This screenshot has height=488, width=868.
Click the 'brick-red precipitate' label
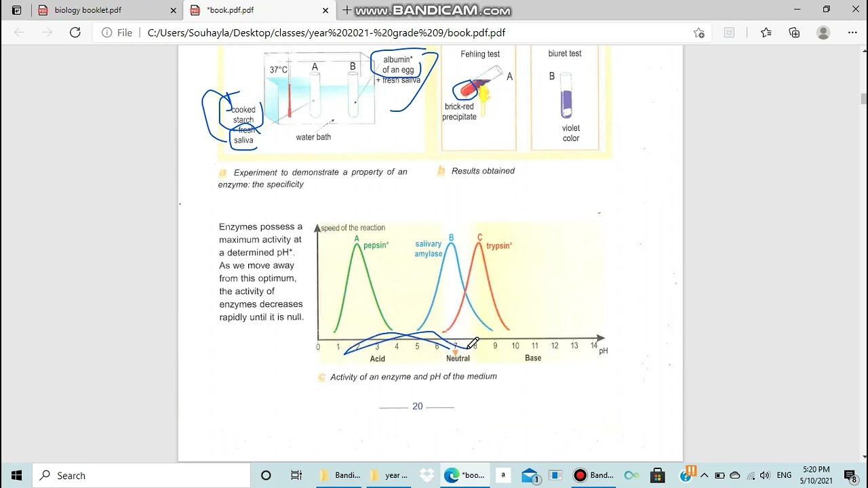(x=460, y=112)
